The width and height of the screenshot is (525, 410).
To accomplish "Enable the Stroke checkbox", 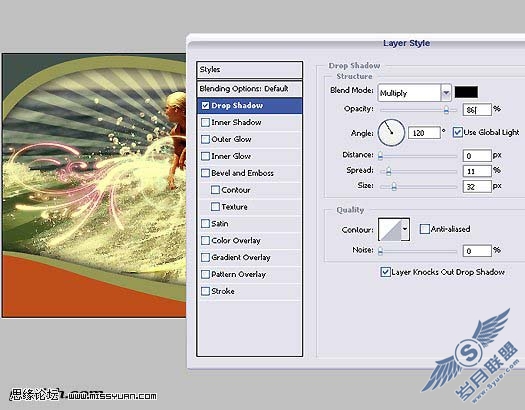I will (x=205, y=291).
